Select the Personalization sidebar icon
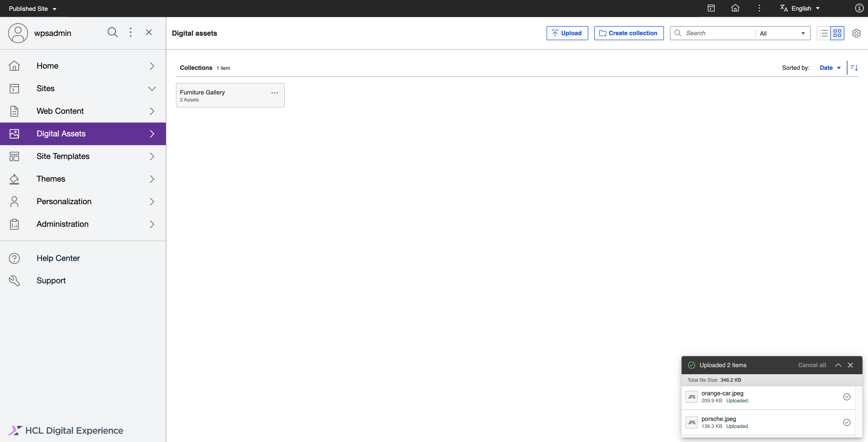 tap(14, 201)
